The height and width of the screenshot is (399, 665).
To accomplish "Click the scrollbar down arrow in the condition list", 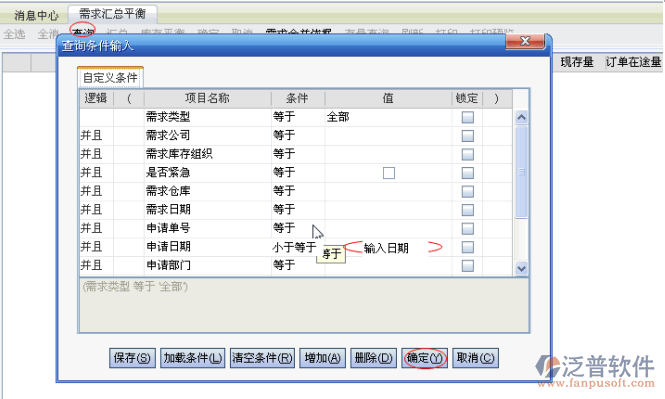I will pyautogui.click(x=521, y=268).
